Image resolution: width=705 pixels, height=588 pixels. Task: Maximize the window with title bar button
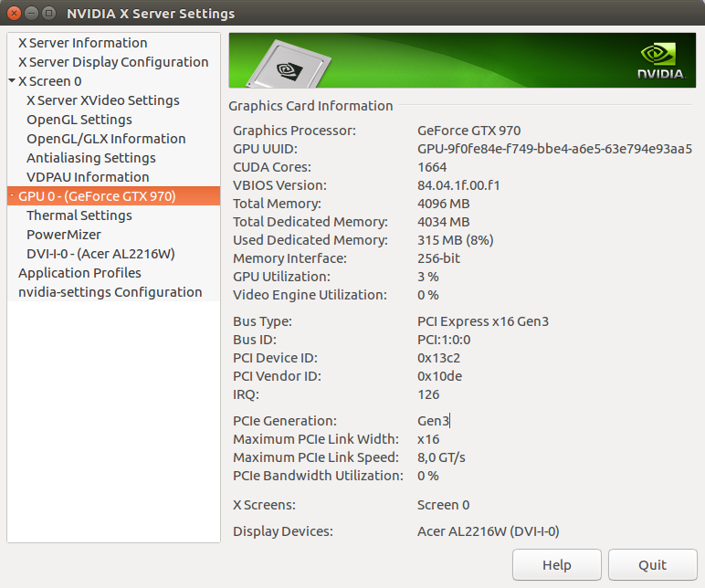point(48,13)
